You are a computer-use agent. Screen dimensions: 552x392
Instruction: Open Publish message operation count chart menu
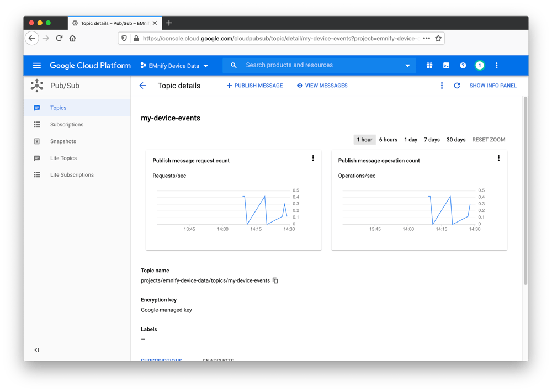click(x=498, y=158)
